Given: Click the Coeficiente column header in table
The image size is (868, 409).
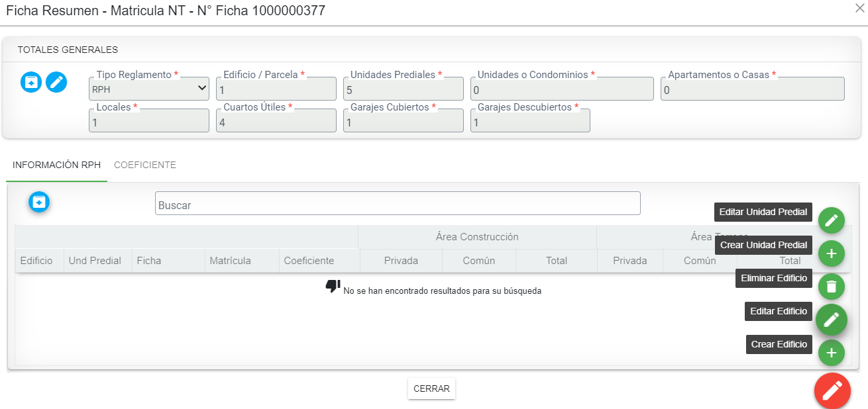Looking at the screenshot, I should tap(309, 261).
